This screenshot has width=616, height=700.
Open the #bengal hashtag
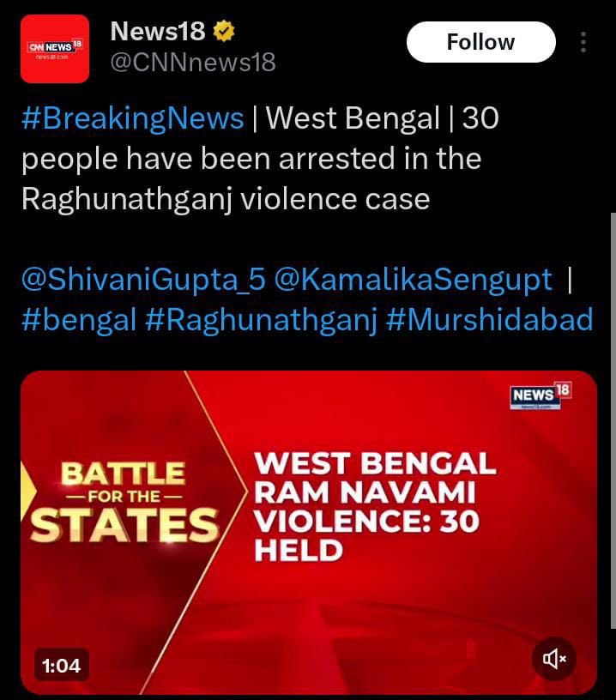tap(79, 319)
